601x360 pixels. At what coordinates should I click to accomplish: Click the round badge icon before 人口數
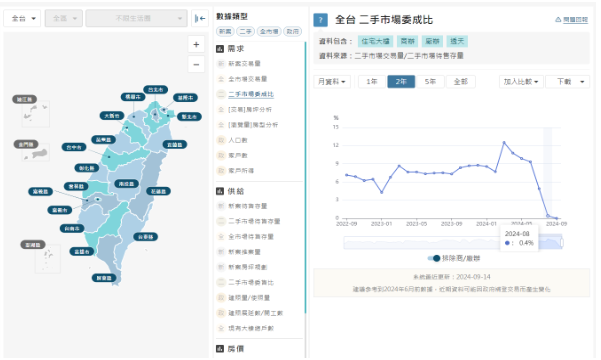pyautogui.click(x=221, y=140)
